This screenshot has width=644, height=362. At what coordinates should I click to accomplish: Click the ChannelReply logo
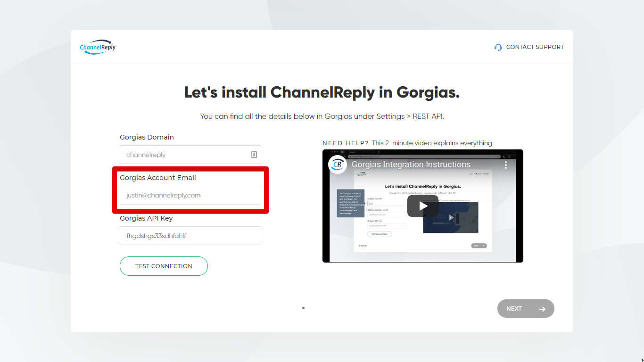point(98,47)
